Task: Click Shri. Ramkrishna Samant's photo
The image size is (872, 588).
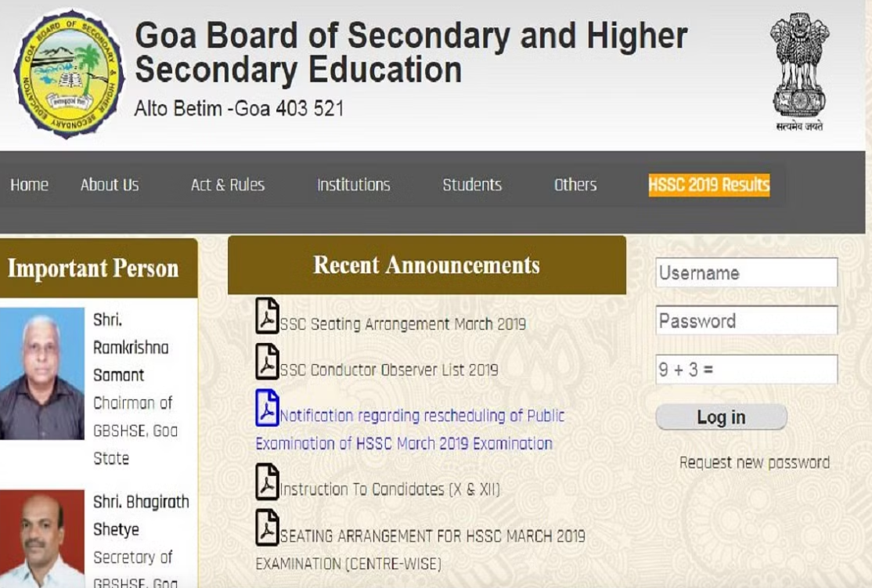Action: [x=41, y=373]
